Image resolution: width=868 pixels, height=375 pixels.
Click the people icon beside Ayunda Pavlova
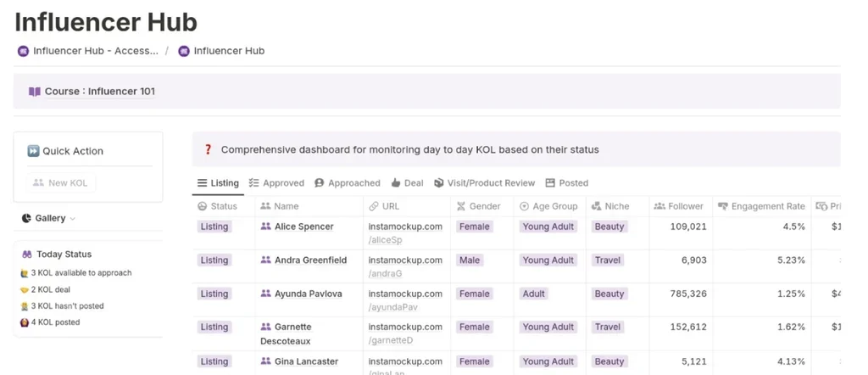265,294
